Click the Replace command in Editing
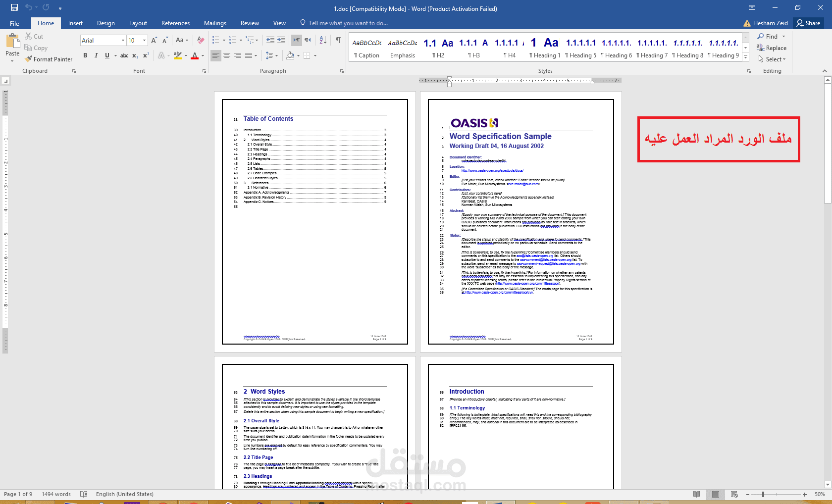The width and height of the screenshot is (832, 504). point(772,48)
